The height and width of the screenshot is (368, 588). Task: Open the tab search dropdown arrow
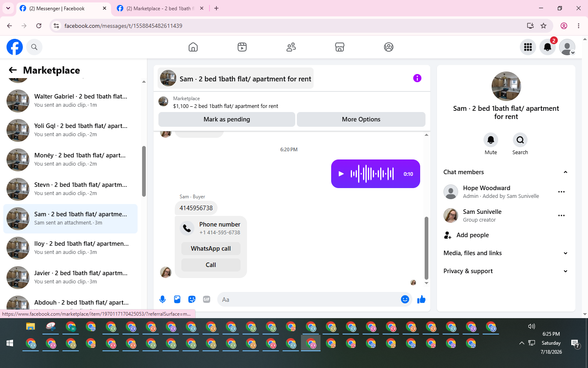[8, 8]
